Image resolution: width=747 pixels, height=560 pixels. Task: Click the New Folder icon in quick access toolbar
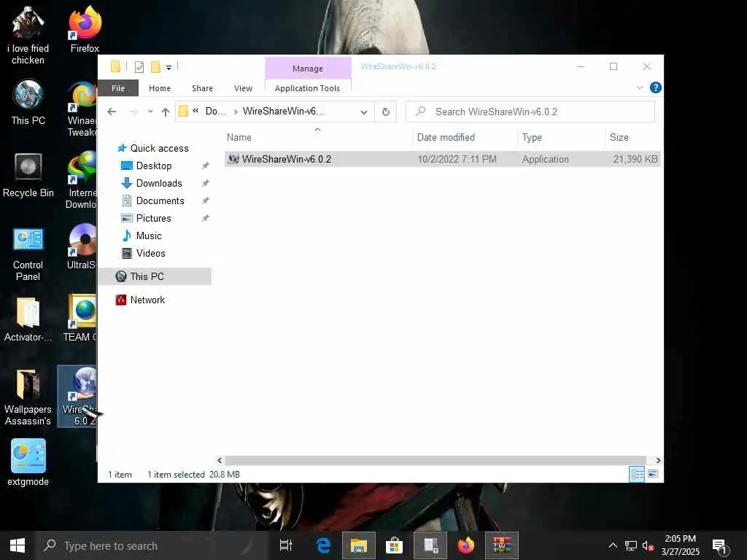click(155, 67)
